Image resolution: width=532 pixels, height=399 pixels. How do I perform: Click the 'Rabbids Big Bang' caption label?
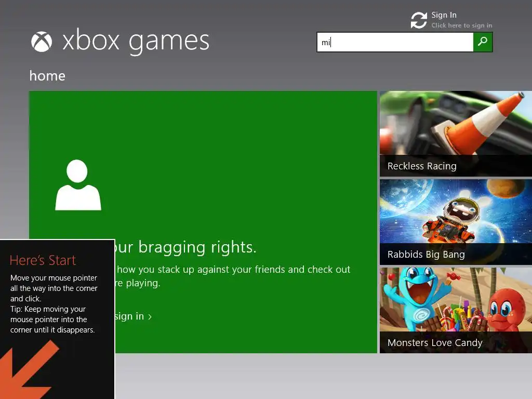coord(426,254)
